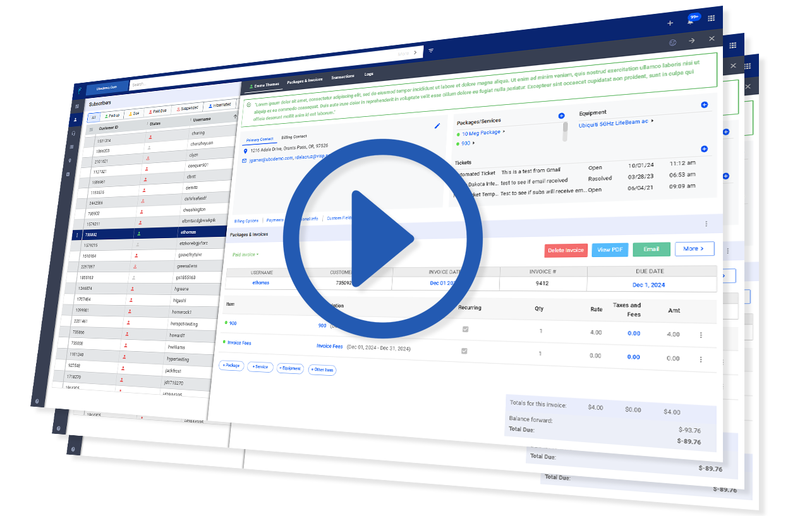Click the + Other Item button
Image resolution: width=812 pixels, height=516 pixels.
coord(322,370)
